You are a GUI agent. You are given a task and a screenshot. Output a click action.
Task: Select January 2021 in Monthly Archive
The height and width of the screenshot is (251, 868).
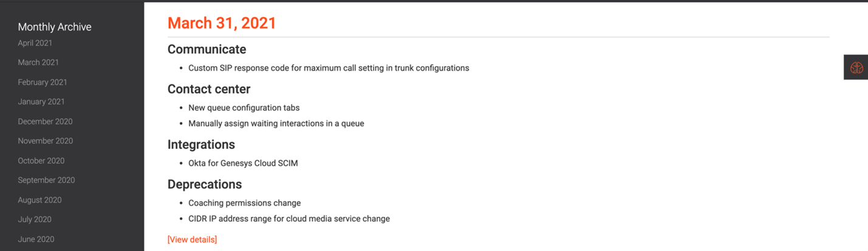41,101
